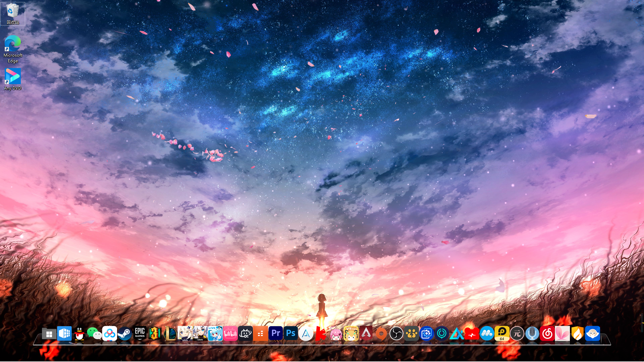Open the blue gear dock icon
The height and width of the screenshot is (362, 644).
coord(426,334)
